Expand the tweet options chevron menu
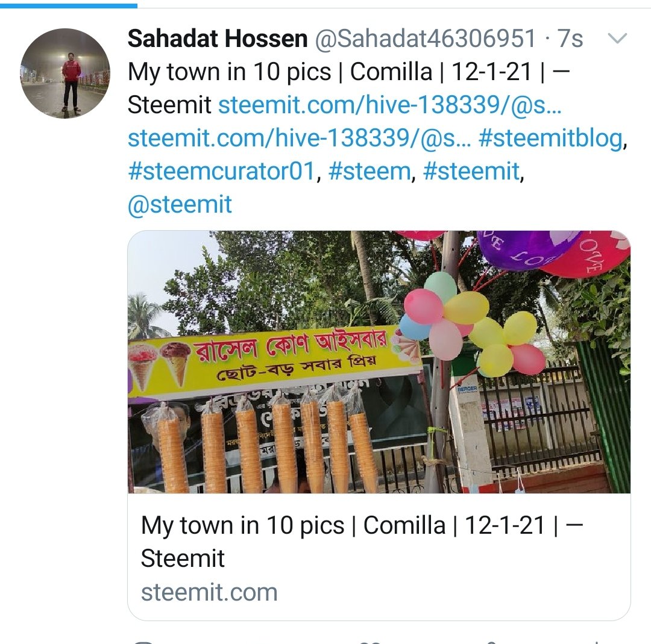This screenshot has height=644, width=651. click(617, 39)
